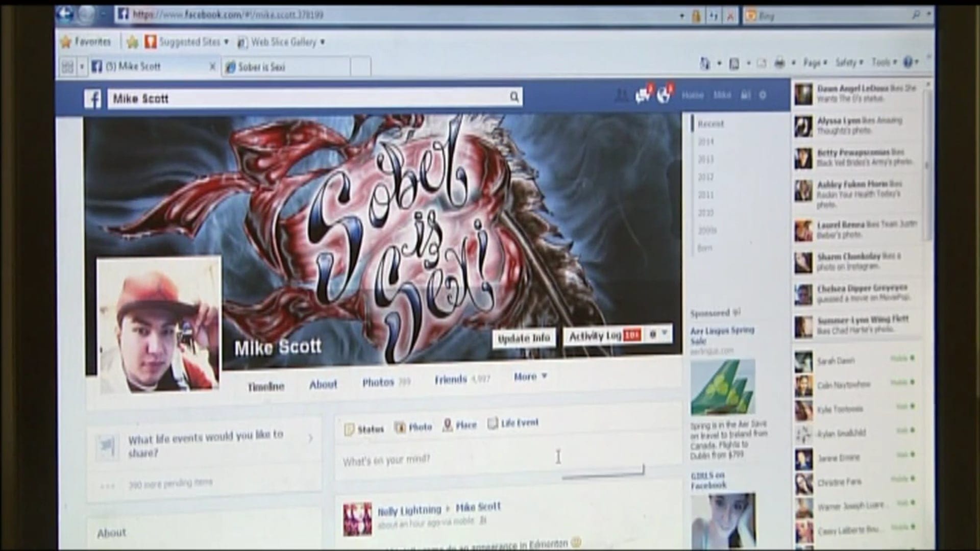Close the Mike Scott browser tab
Viewport: 980px width, 551px height.
[212, 67]
